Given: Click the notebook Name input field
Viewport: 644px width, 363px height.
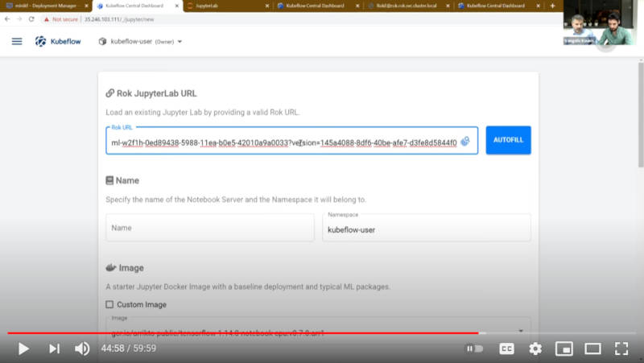Looking at the screenshot, I should coord(210,228).
